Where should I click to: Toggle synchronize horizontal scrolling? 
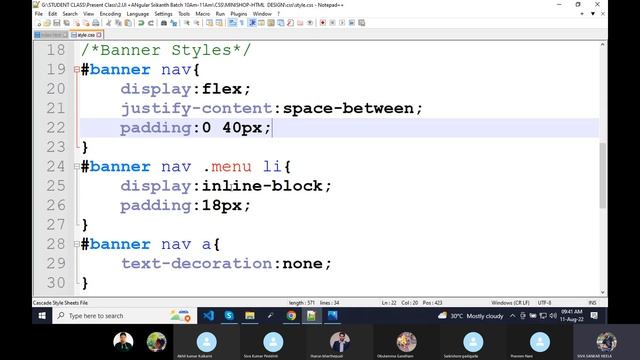(219, 23)
